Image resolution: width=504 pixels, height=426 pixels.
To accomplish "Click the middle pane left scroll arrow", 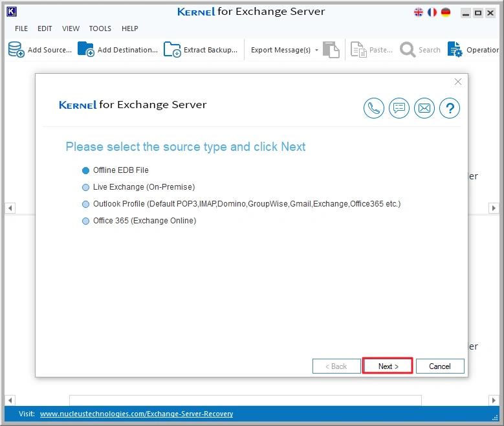I will point(10,208).
